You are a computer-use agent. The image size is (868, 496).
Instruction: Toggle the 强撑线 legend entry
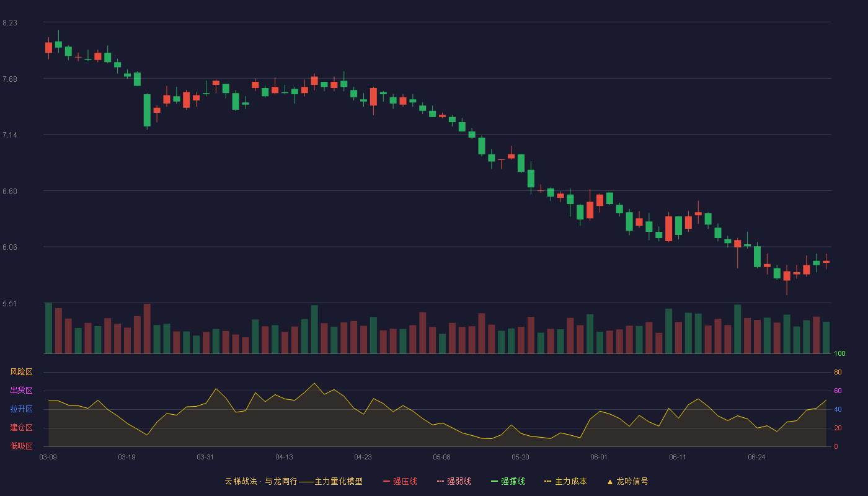click(x=508, y=481)
